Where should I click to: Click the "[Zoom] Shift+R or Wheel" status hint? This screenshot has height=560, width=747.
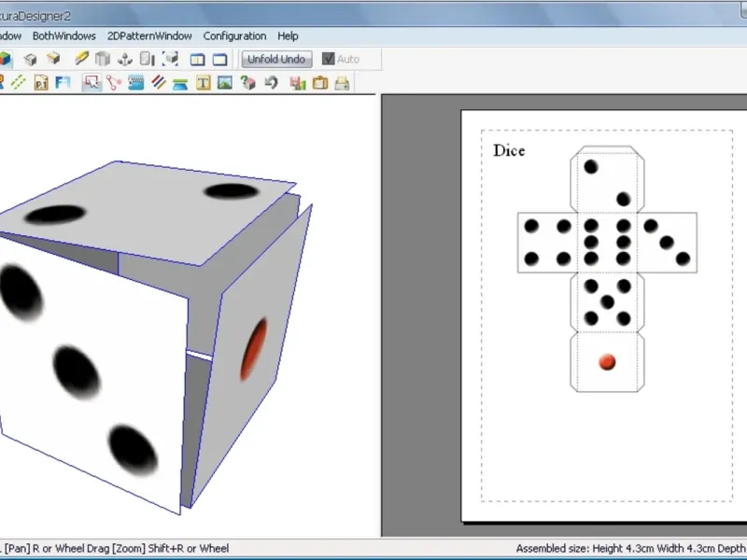point(170,548)
